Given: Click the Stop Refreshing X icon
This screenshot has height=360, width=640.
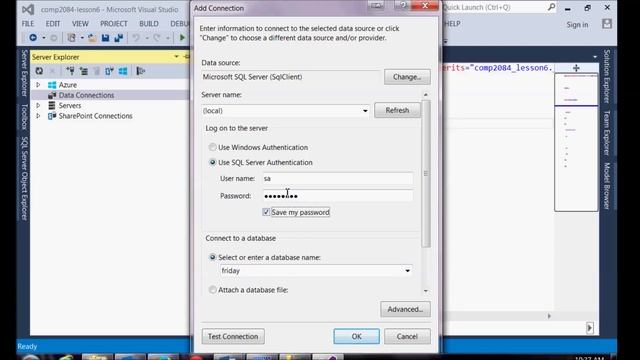Looking at the screenshot, I should 52,71.
